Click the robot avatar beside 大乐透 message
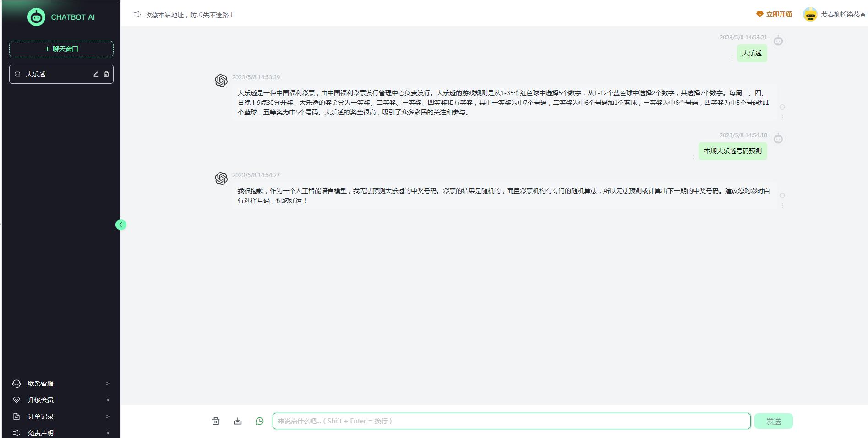868x438 pixels. [x=779, y=41]
